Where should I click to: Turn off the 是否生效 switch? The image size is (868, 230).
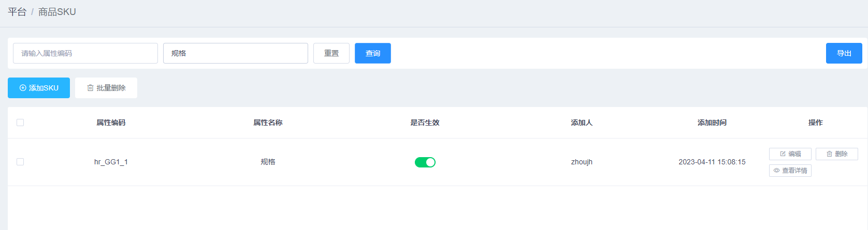(x=425, y=162)
